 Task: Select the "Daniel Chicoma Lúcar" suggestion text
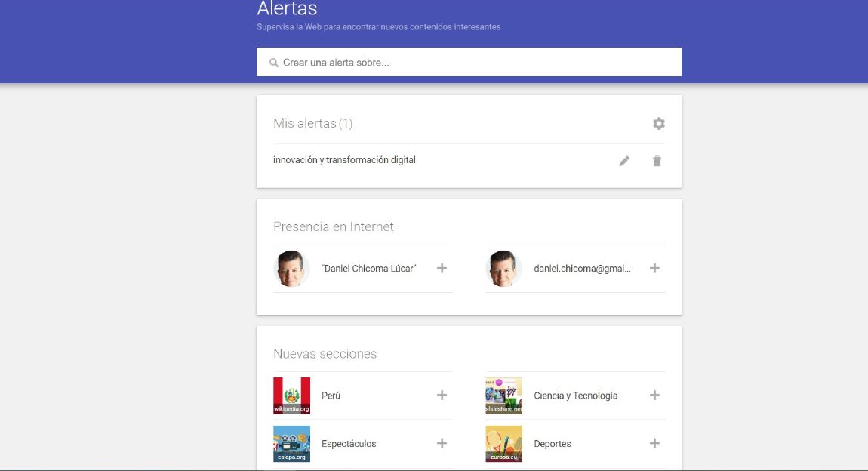[x=368, y=269]
